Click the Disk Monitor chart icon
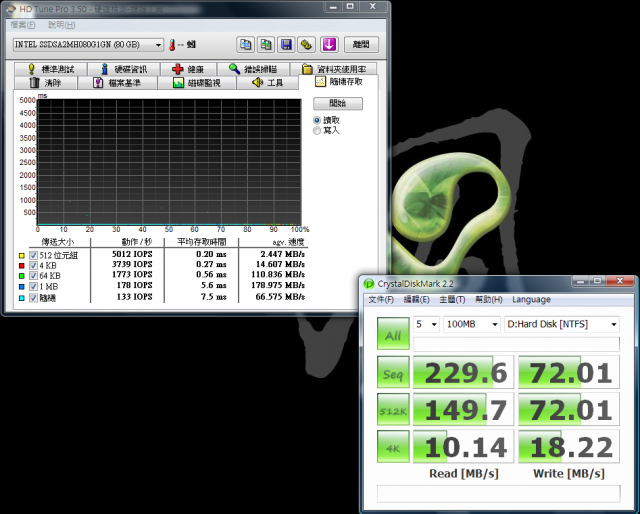The width and height of the screenshot is (640, 514). point(178,82)
